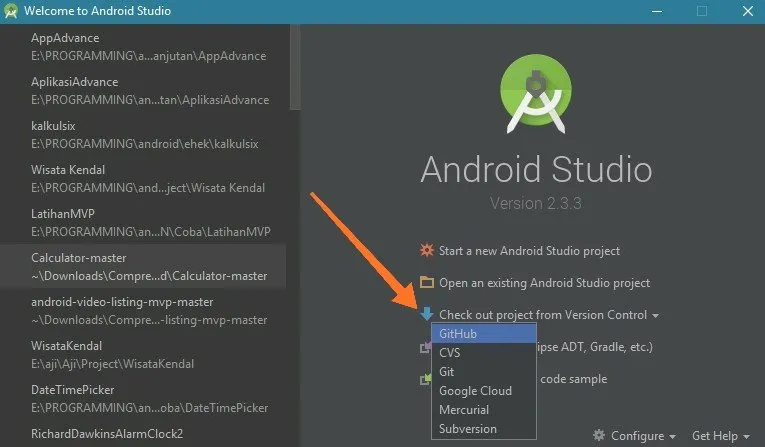Screen dimensions: 765x447
Task: Choose Subversion from the version control menu
Action: [483, 429]
